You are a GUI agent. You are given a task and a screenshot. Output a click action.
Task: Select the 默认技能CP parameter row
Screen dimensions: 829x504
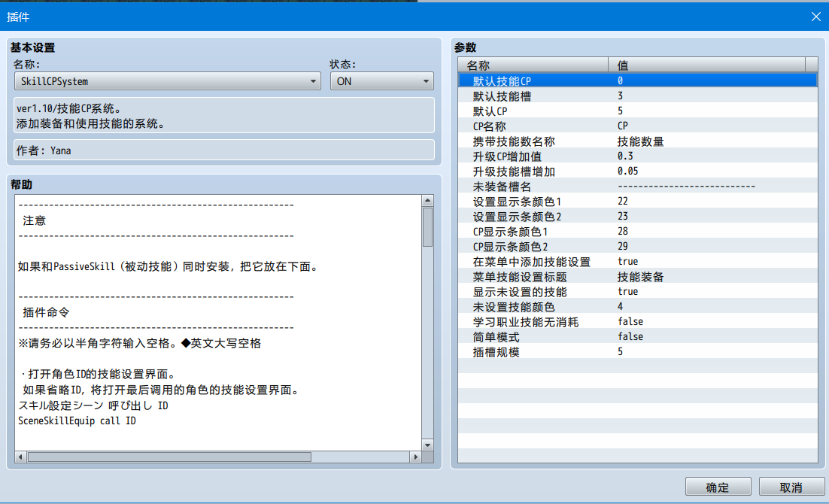tap(638, 80)
